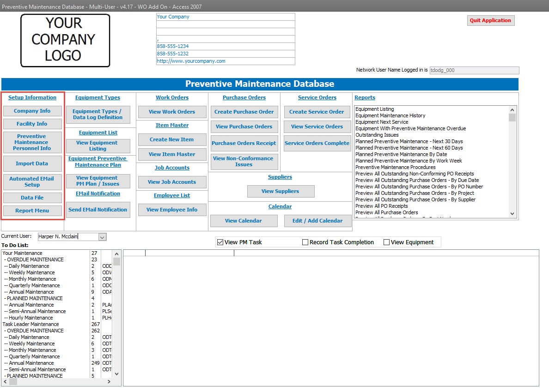This screenshot has width=549, height=392.
Task: Expand the Current User dropdown
Action: [102, 237]
